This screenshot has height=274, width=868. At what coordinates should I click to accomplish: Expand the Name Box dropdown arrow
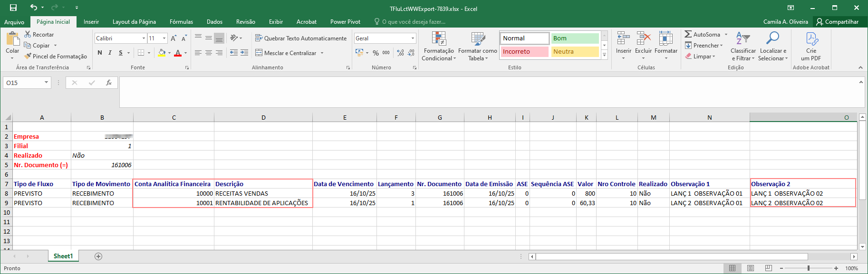(46, 83)
